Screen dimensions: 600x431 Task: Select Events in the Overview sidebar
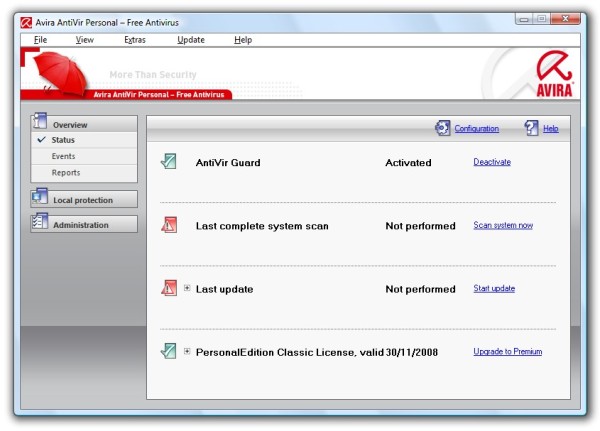tap(64, 157)
